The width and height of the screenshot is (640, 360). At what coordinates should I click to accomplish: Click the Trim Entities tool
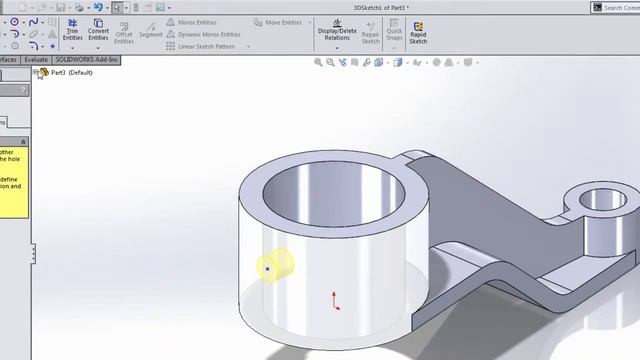coord(73,30)
